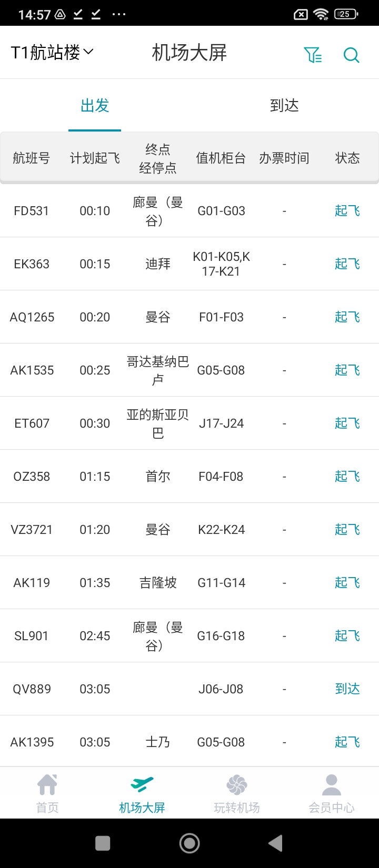Open 玩转机场 pinwheel icon

pyautogui.click(x=237, y=785)
